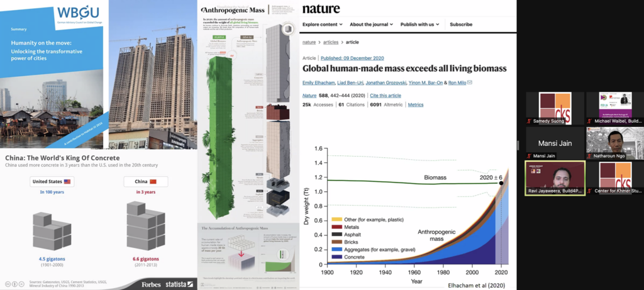Open author Liad Ben-Uri's link
644x290 pixels.
click(350, 82)
